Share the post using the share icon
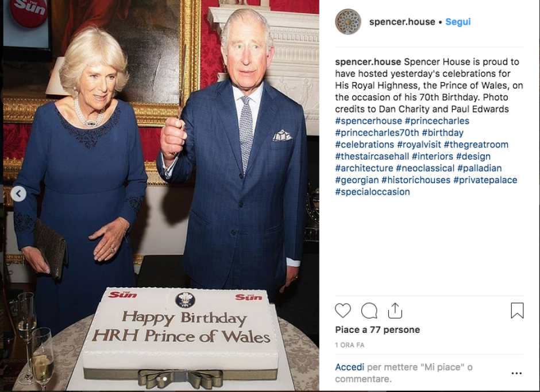The width and height of the screenshot is (540, 392). pos(395,311)
